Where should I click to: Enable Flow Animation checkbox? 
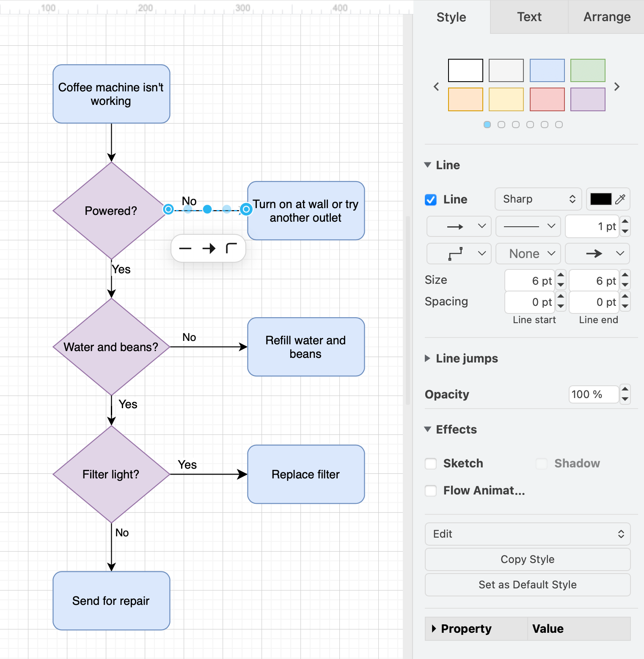click(431, 491)
